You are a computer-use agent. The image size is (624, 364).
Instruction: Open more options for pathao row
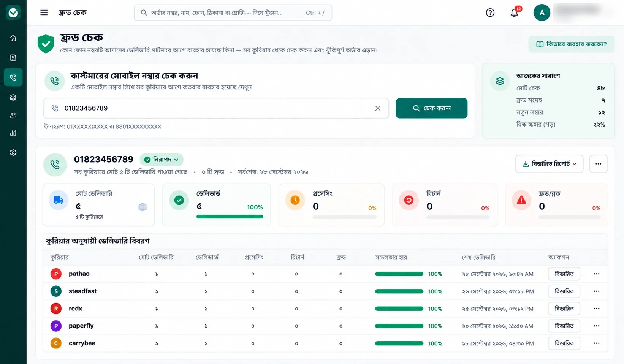(597, 274)
